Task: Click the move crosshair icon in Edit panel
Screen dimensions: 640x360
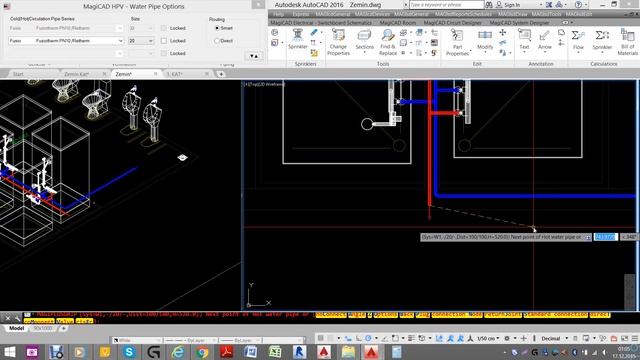Action: tap(502, 32)
